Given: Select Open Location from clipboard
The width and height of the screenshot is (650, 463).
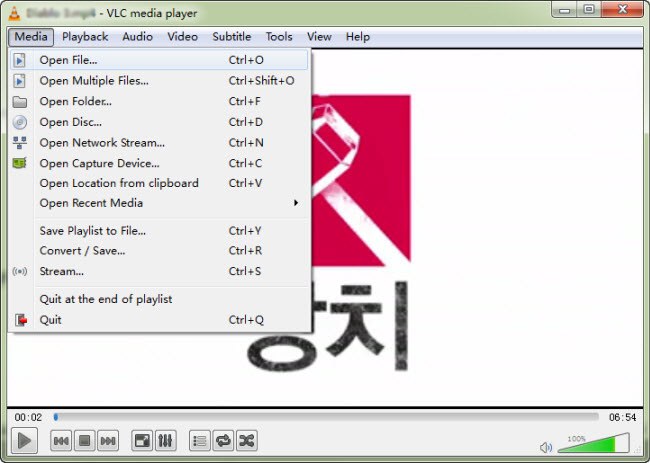Looking at the screenshot, I should tap(159, 183).
